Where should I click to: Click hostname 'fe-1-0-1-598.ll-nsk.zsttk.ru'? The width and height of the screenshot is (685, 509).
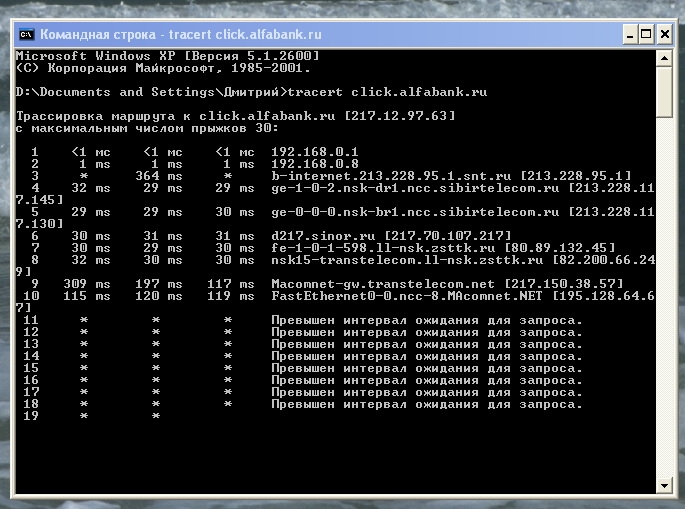[383, 248]
